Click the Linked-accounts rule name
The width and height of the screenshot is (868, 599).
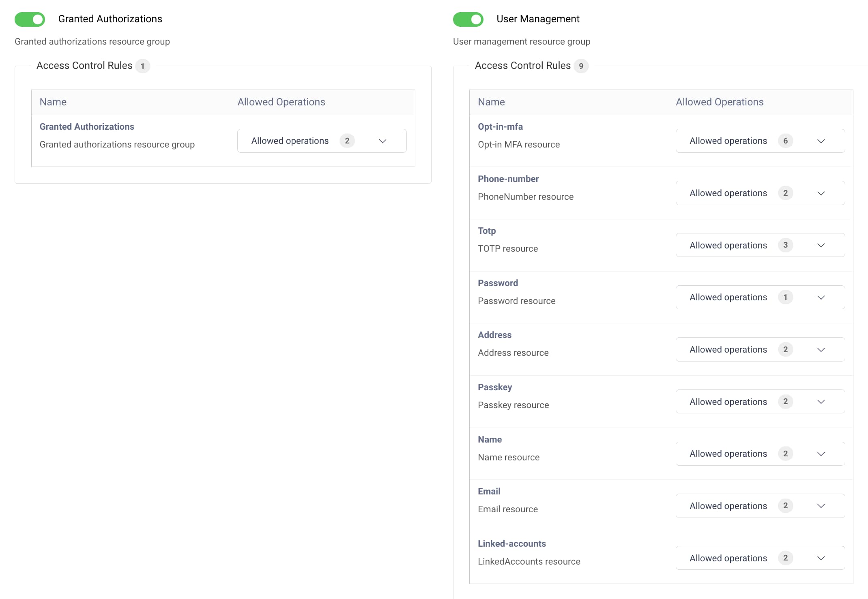point(511,543)
